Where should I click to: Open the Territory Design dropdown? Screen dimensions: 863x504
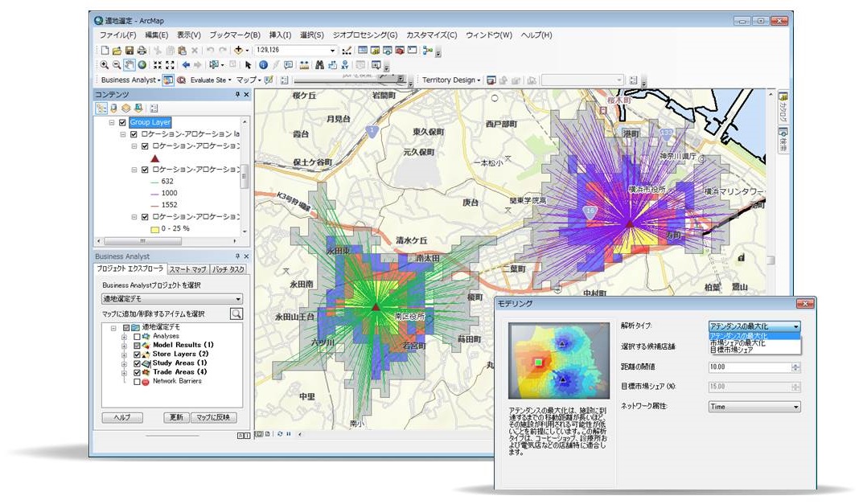point(451,80)
